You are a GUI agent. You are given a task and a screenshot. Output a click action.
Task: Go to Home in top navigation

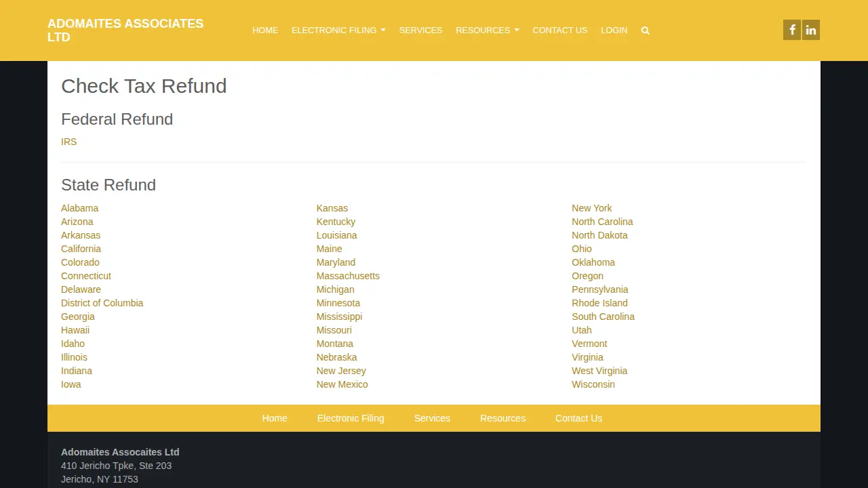click(265, 30)
